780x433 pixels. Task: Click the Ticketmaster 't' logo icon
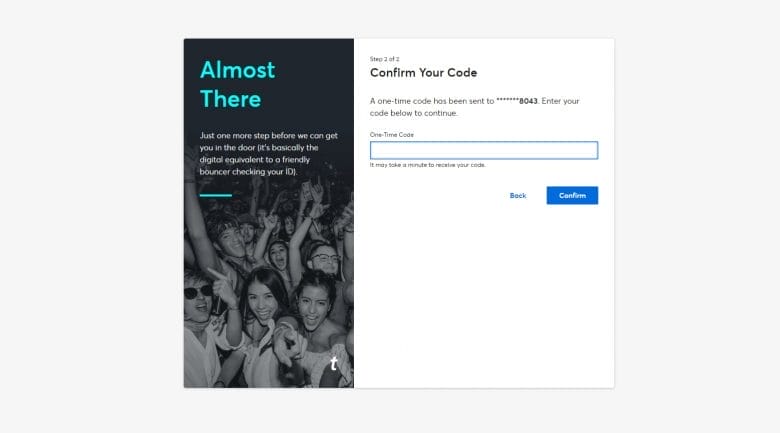(334, 364)
